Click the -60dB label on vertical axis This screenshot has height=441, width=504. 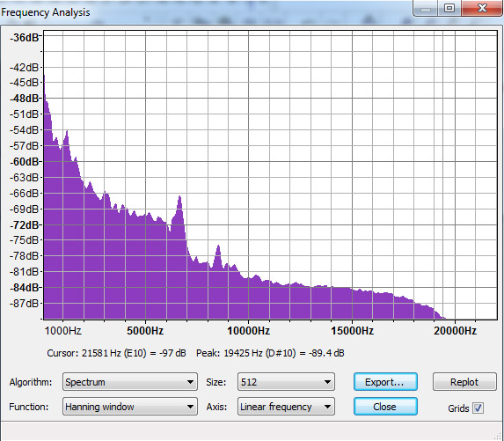[x=24, y=161]
